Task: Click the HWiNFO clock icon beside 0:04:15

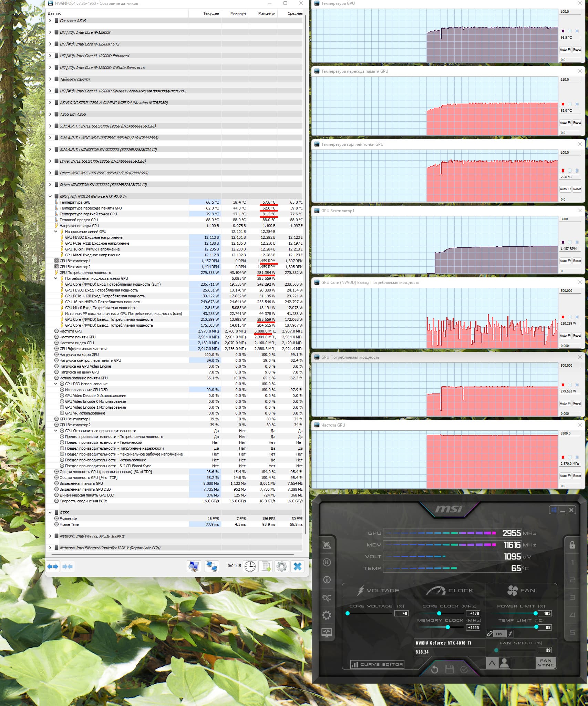Action: (x=250, y=566)
